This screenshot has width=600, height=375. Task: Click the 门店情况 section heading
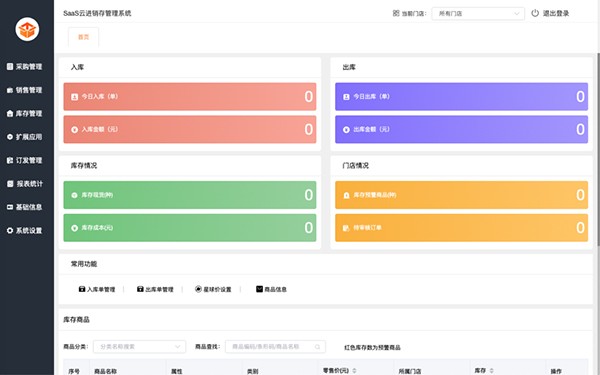[355, 166]
